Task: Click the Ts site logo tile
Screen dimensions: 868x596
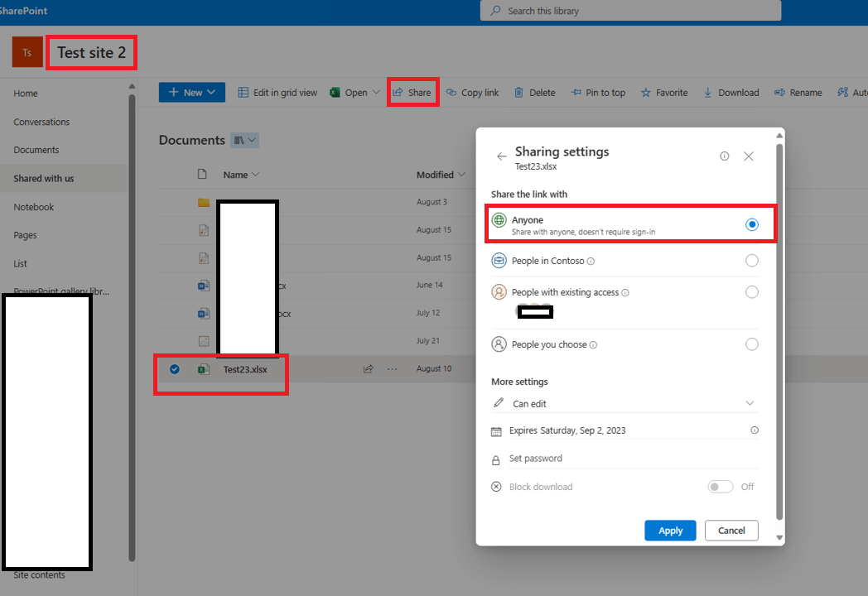Action: pos(27,52)
